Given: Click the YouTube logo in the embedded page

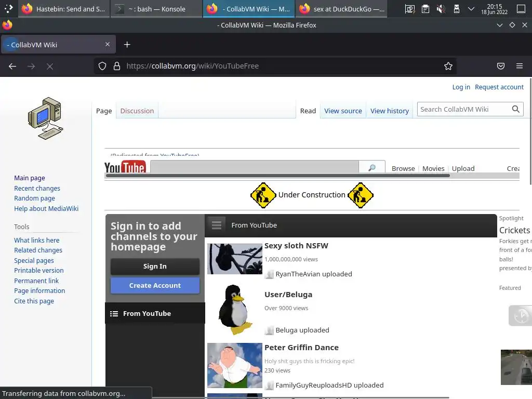Looking at the screenshot, I should tap(125, 167).
